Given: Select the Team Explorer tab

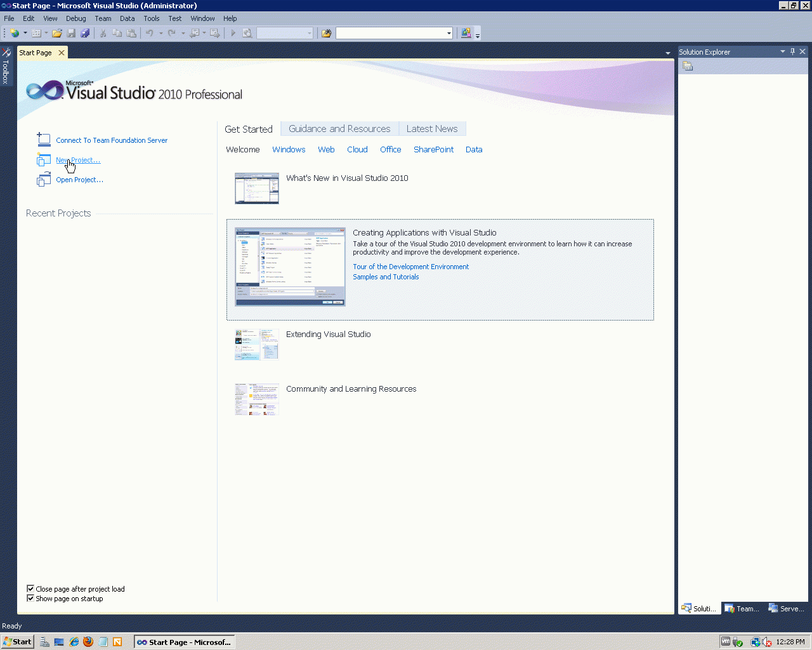Looking at the screenshot, I should 742,608.
